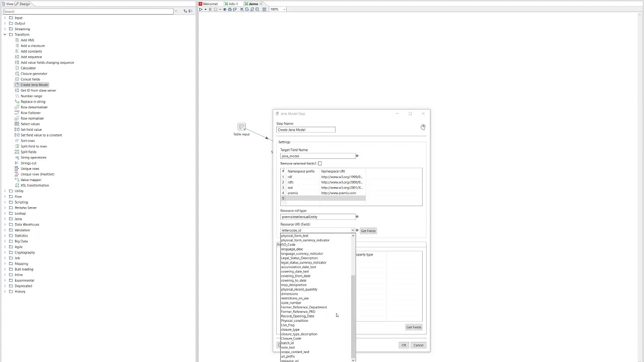Click the Table input step icon on canvas
Viewport: 644px width, 362px height.
coord(242,127)
